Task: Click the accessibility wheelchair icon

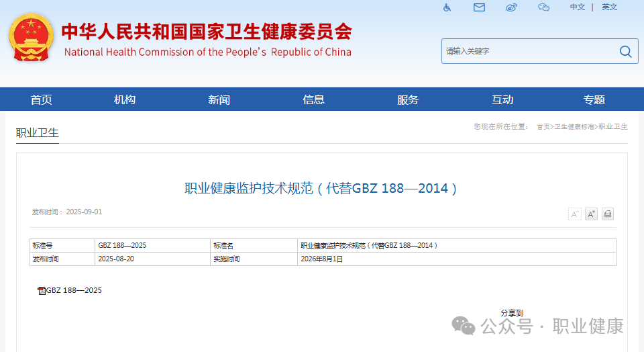Action: (447, 7)
